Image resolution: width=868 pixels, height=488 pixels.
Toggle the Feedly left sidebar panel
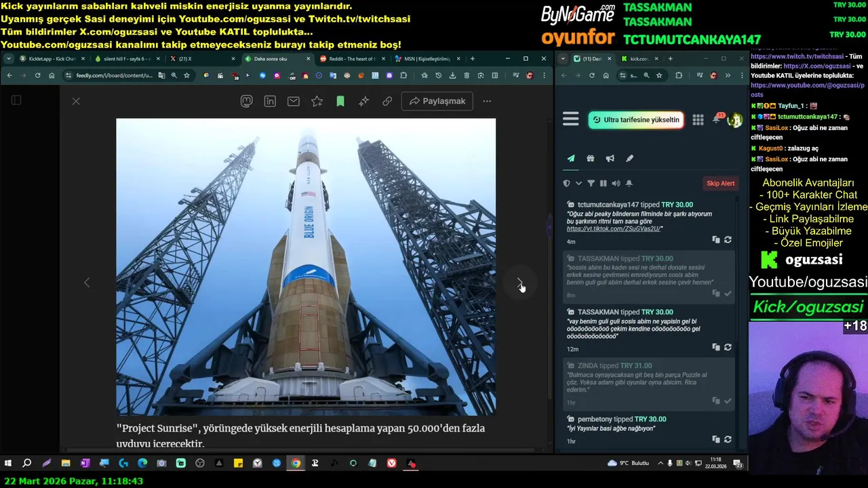[16, 100]
